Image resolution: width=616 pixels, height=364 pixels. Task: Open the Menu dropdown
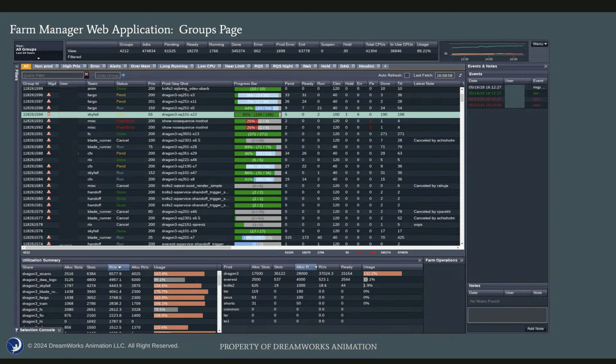tap(540, 44)
